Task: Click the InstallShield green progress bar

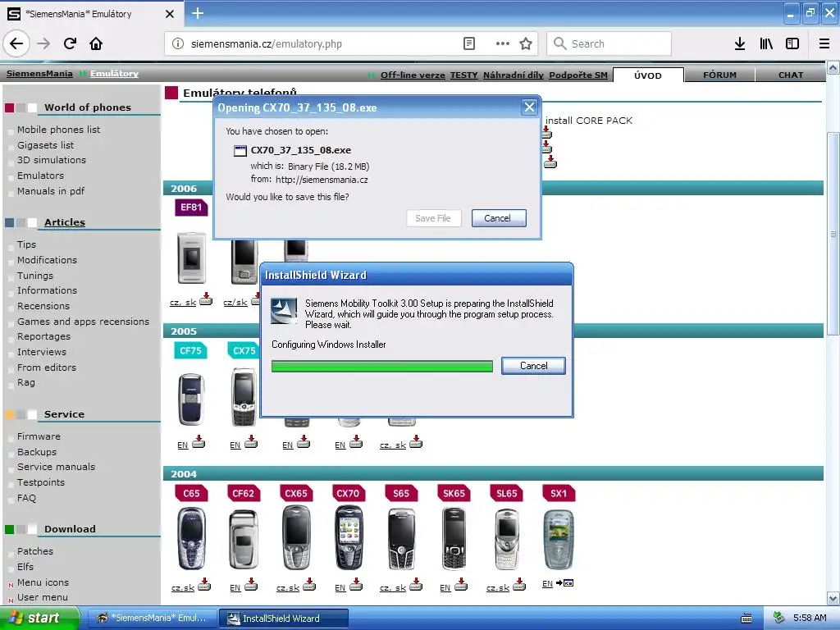Action: click(382, 366)
